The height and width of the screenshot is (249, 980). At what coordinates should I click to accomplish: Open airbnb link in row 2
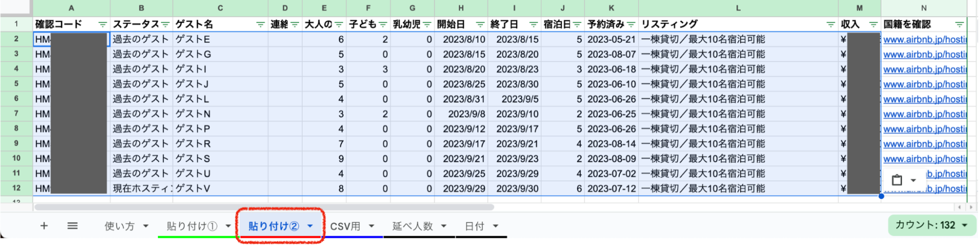pos(924,40)
